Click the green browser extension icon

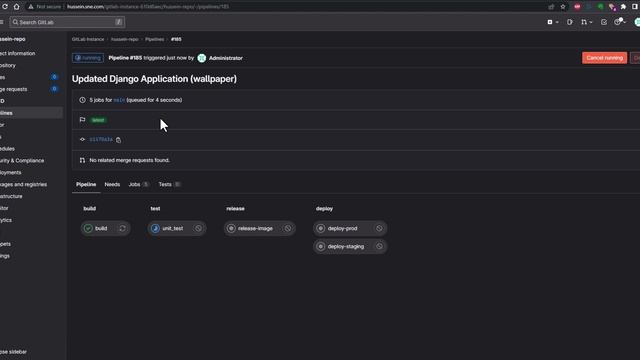[600, 7]
